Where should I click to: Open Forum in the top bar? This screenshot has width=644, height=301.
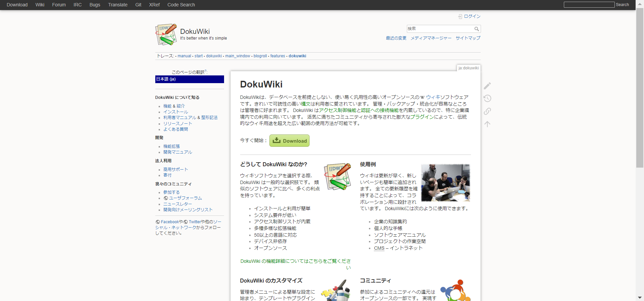point(59,5)
